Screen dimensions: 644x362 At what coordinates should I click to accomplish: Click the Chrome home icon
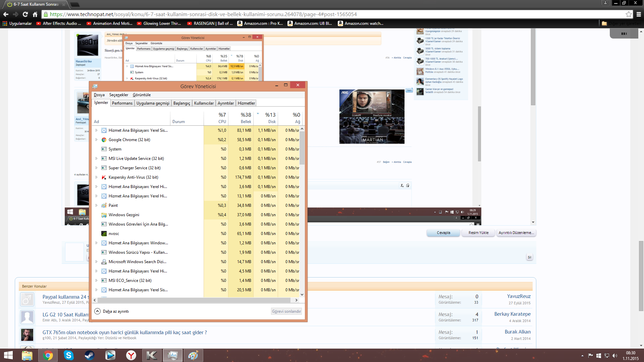[x=35, y=14]
